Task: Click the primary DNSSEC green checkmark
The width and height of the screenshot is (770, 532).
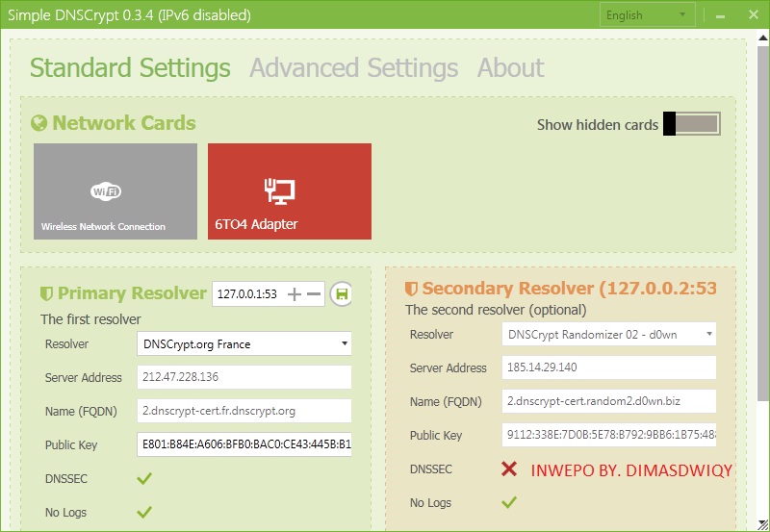Action: pyautogui.click(x=144, y=478)
